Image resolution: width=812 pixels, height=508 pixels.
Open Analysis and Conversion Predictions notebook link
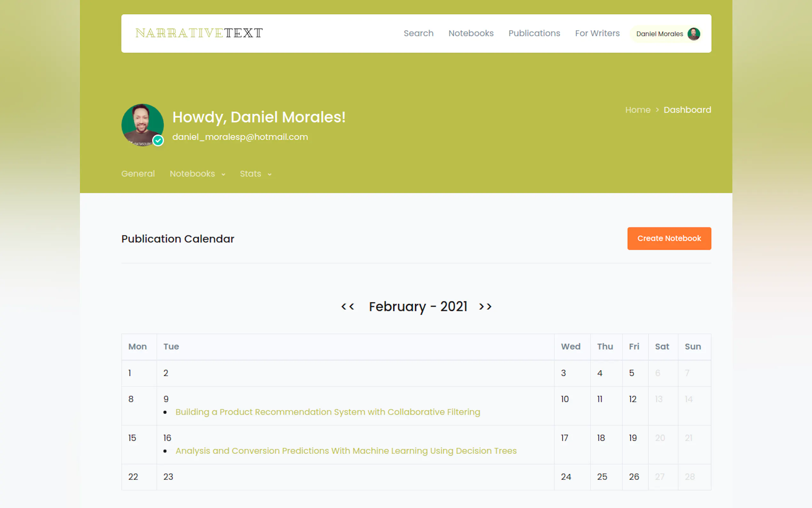[346, 451]
